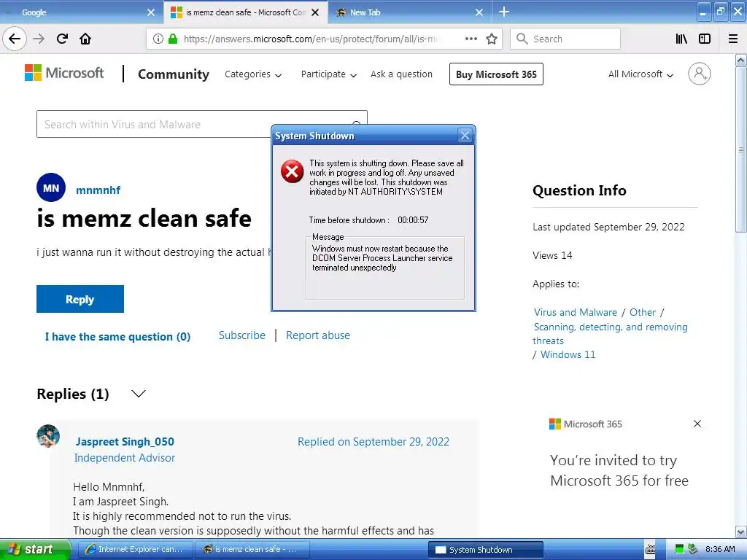Click the red error icon in System Shutdown dialog
This screenshot has height=560, width=747.
292,171
